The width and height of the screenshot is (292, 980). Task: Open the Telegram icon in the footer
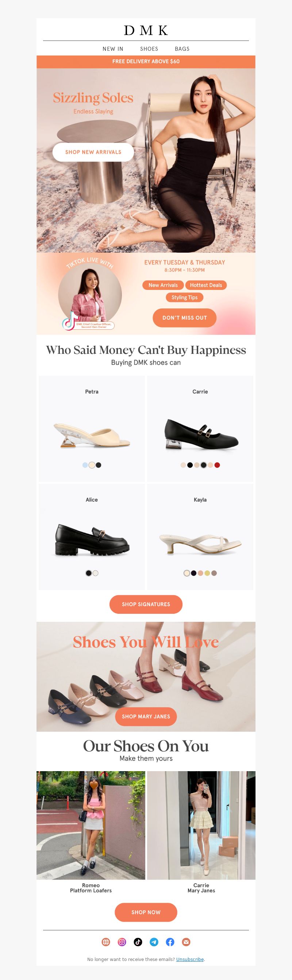pyautogui.click(x=154, y=942)
